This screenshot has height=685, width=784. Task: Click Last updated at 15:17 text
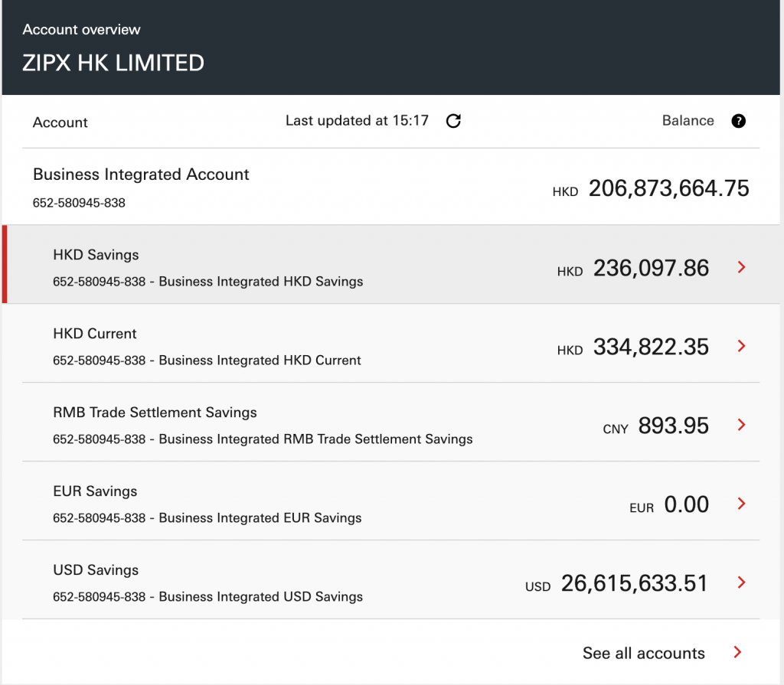point(357,120)
